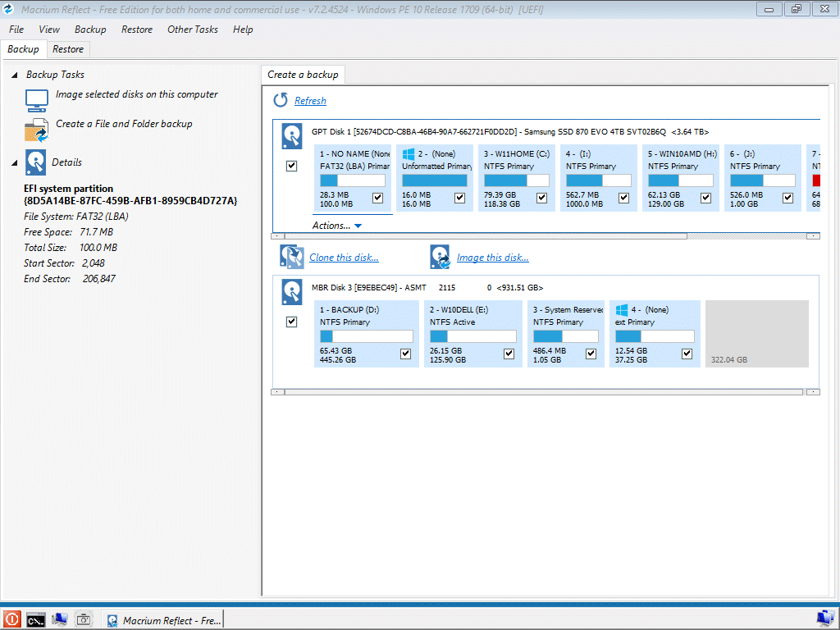Click the Refresh link
The width and height of the screenshot is (840, 630).
pyautogui.click(x=310, y=101)
